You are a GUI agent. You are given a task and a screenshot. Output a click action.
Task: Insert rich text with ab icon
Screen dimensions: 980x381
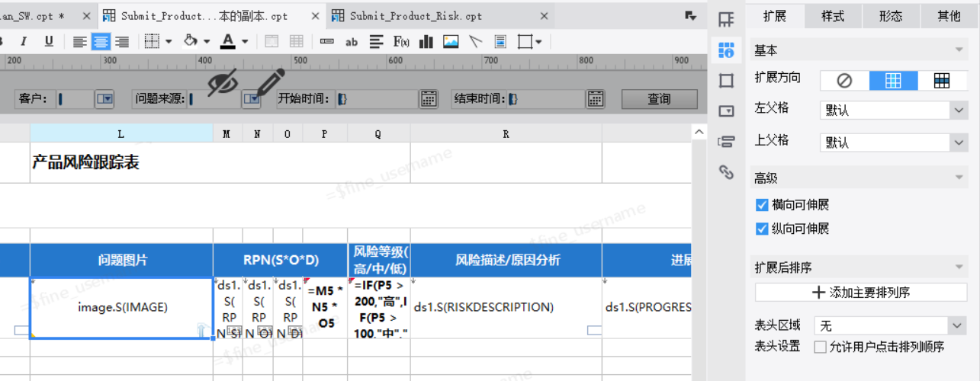click(x=352, y=42)
